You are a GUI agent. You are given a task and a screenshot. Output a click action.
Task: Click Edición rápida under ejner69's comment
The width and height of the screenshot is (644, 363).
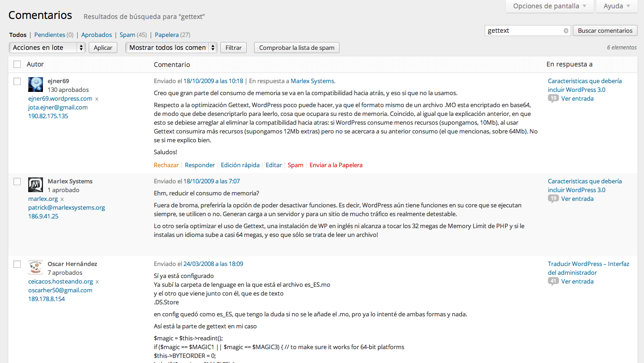click(240, 165)
